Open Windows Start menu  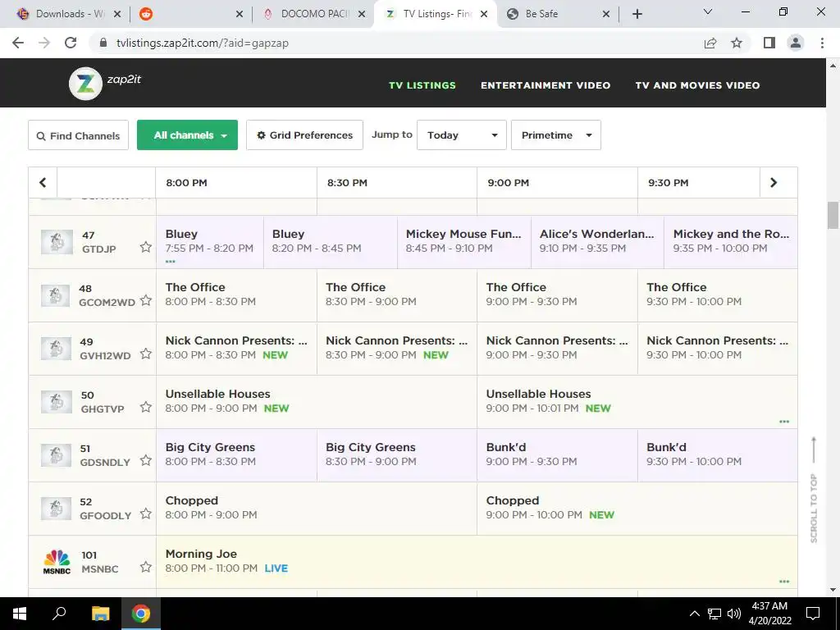click(x=20, y=614)
